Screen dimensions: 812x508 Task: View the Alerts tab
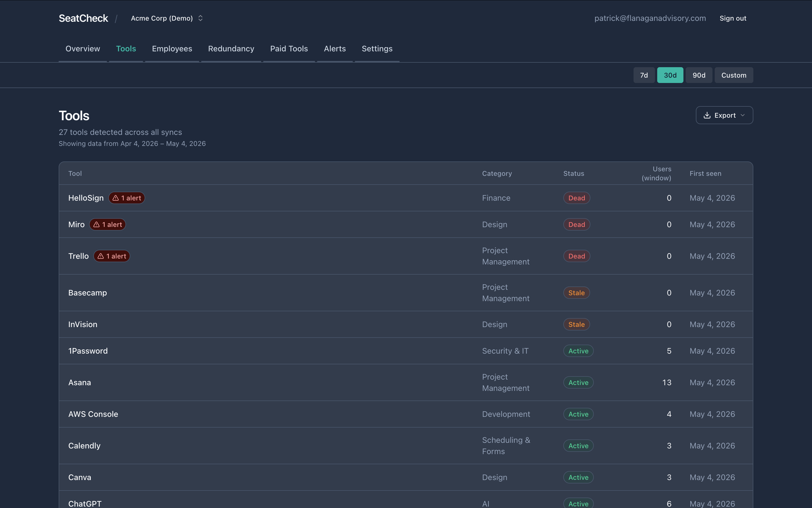coord(335,49)
